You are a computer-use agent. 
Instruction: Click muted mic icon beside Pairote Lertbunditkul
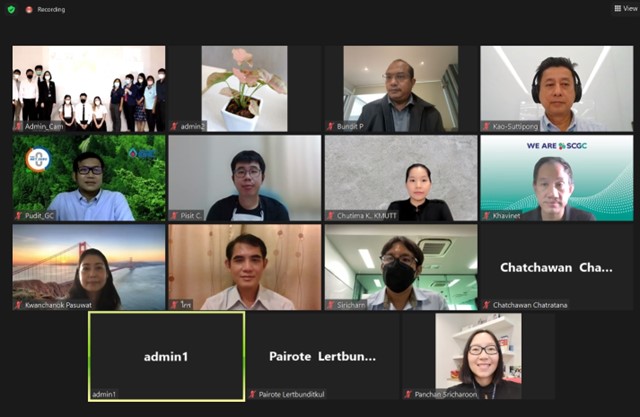click(x=252, y=394)
